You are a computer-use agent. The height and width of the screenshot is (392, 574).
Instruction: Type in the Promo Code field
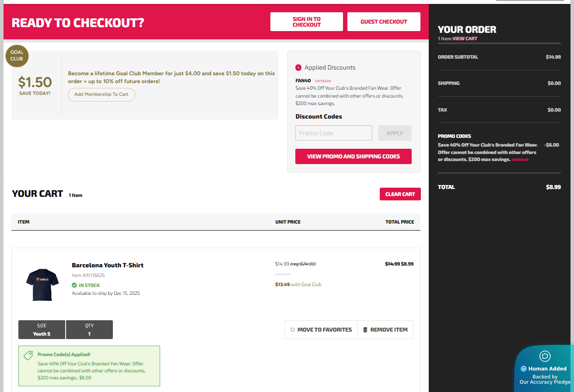pos(333,133)
